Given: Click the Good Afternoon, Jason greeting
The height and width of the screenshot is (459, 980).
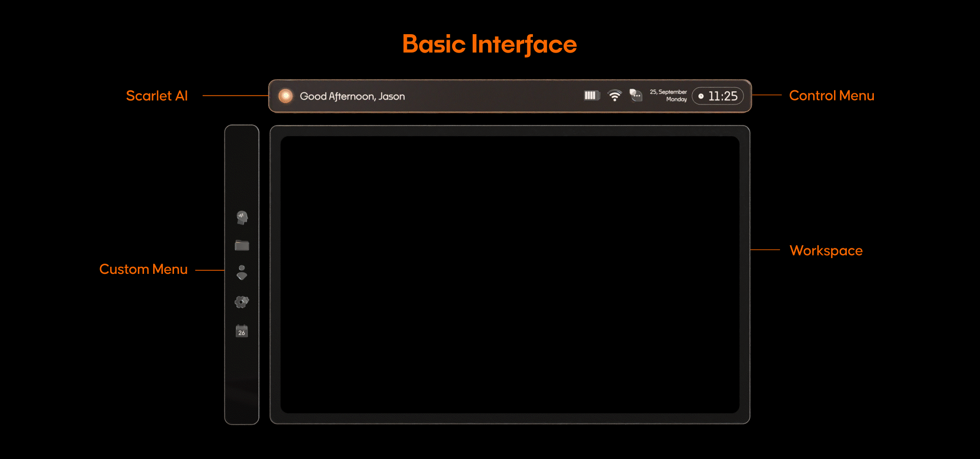Looking at the screenshot, I should point(352,96).
